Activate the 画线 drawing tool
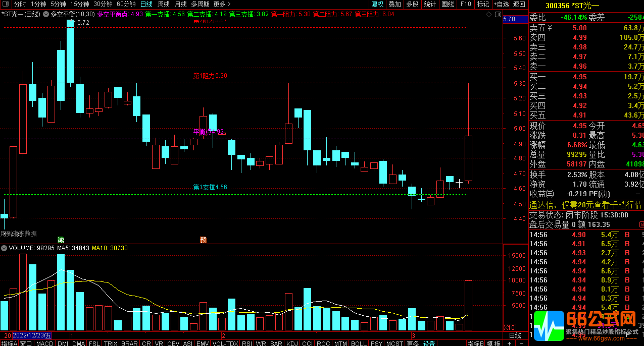Image resolution: width=644 pixels, height=346 pixels. tap(448, 4)
